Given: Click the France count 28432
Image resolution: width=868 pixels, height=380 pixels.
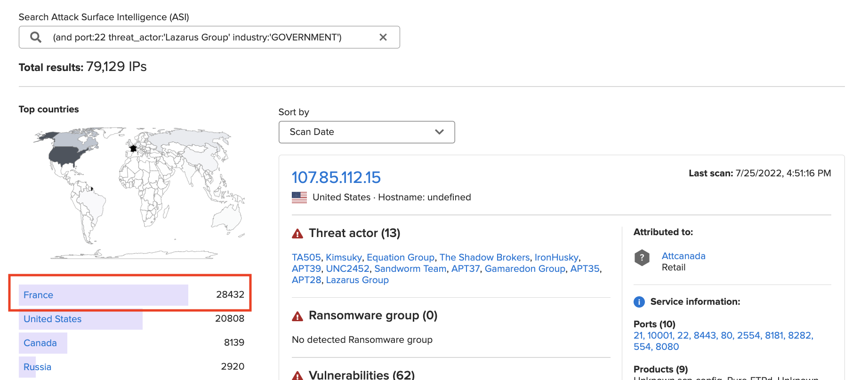Looking at the screenshot, I should point(230,294).
